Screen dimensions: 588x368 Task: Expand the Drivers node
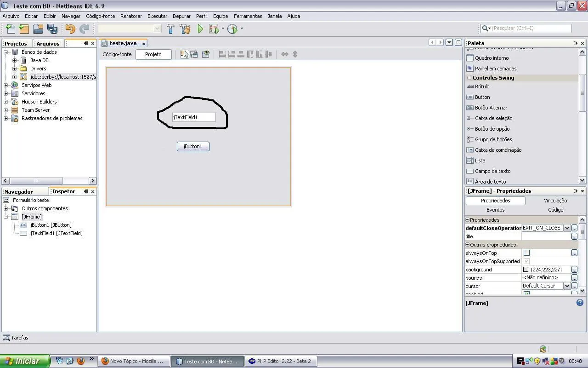14,69
